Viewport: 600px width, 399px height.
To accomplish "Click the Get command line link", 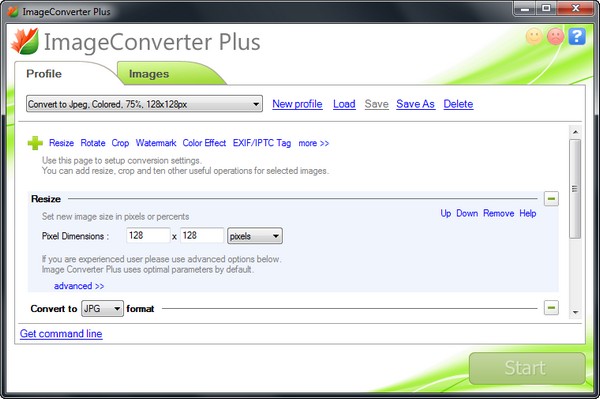I will (x=61, y=334).
